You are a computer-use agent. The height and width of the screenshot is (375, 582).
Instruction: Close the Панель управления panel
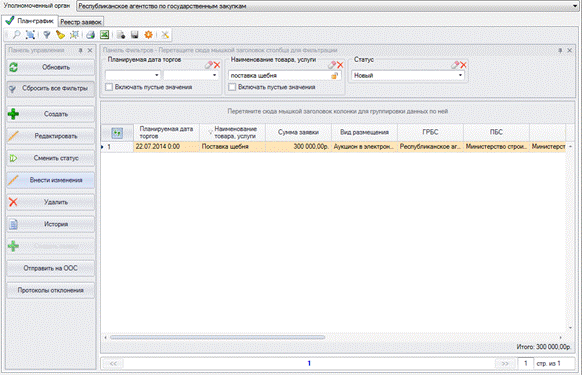pos(90,50)
